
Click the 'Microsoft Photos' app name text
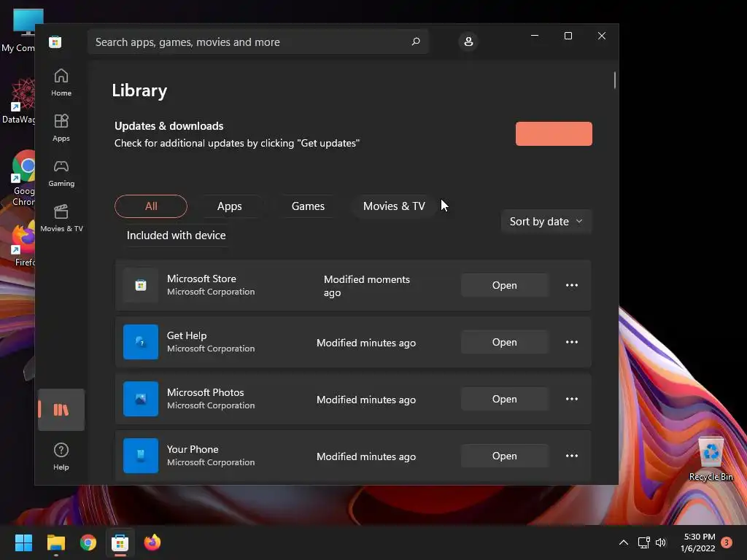pos(205,392)
